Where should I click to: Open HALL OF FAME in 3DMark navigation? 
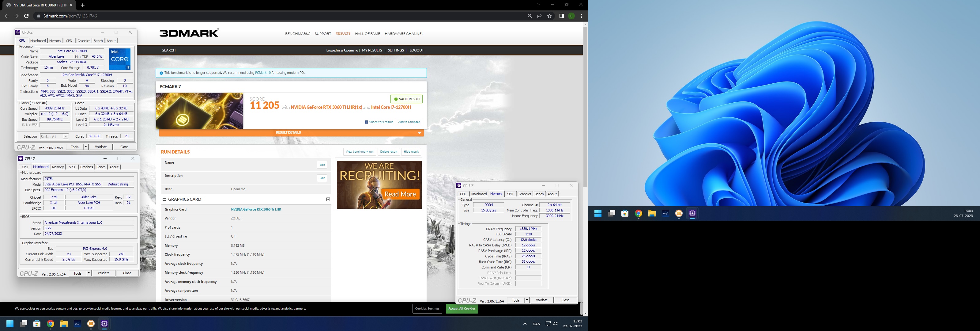click(367, 34)
